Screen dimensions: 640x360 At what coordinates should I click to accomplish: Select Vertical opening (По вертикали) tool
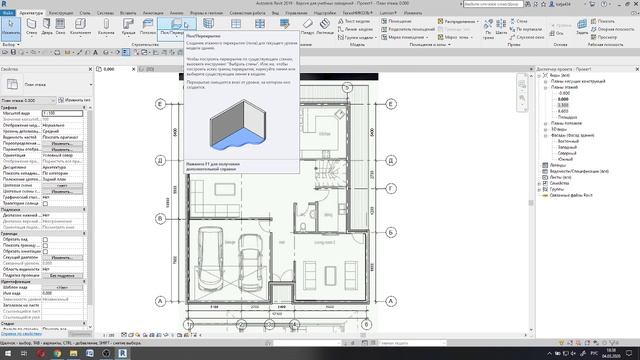[x=526, y=29]
